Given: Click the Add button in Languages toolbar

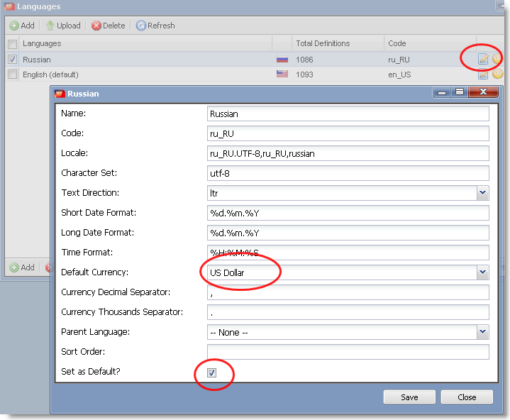Looking at the screenshot, I should tap(22, 26).
